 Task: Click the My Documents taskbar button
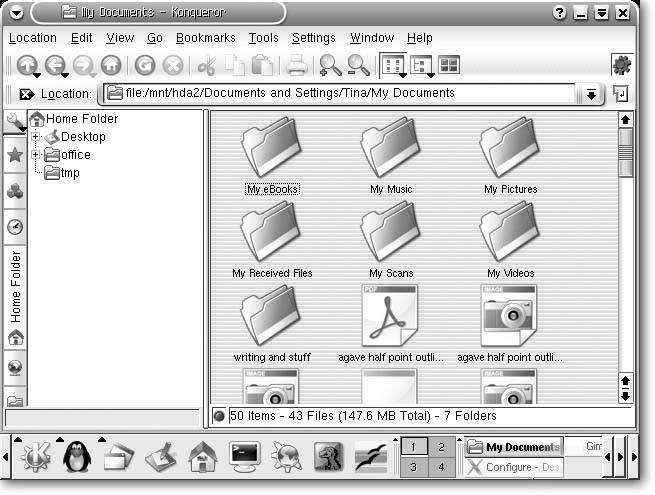coord(514,447)
